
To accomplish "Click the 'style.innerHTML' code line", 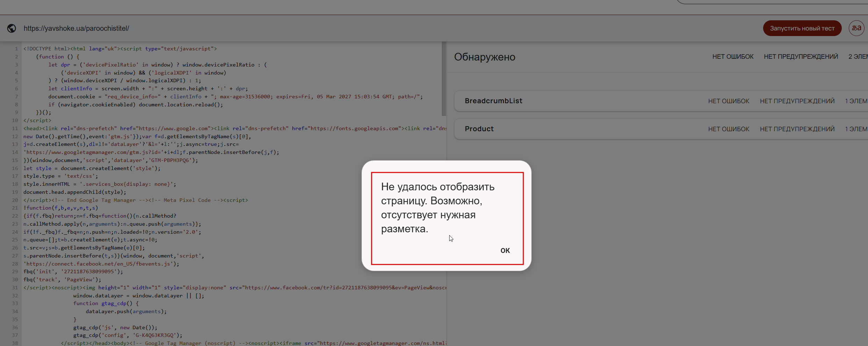I will tap(100, 184).
